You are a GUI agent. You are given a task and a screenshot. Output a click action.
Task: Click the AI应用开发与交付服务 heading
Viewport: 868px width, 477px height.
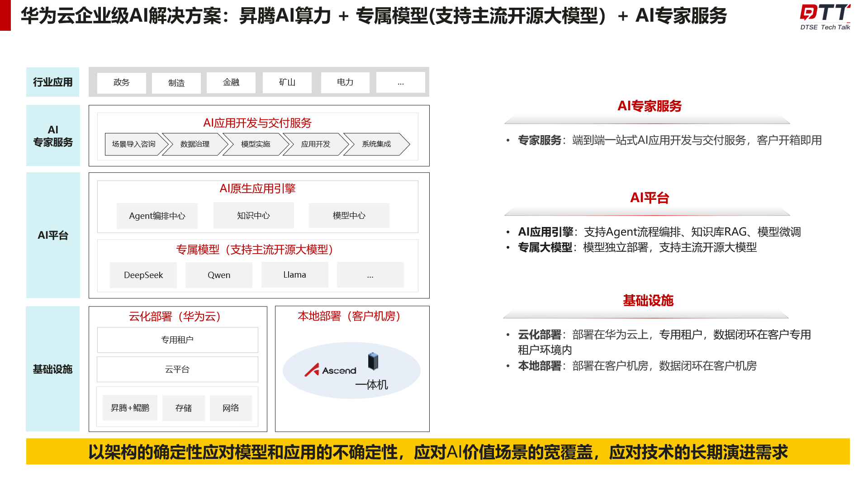click(x=257, y=123)
